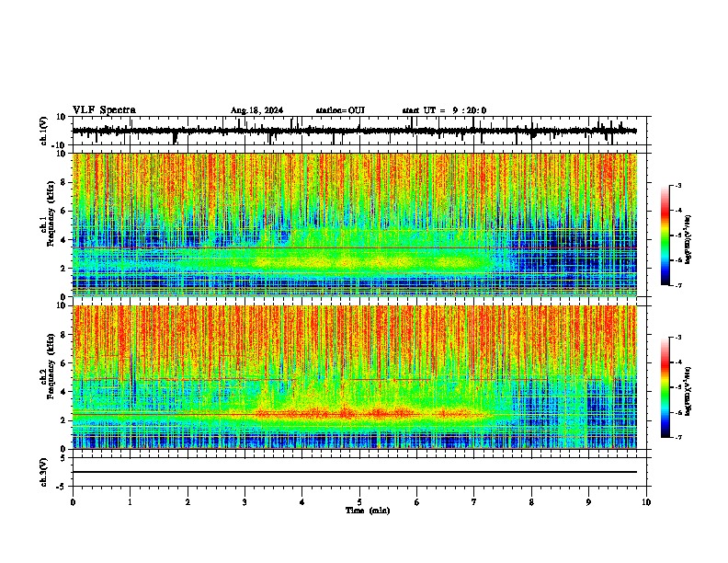The width and height of the screenshot is (728, 563).
Task: Click the time axis tick labeled 5
Action: [x=359, y=502]
